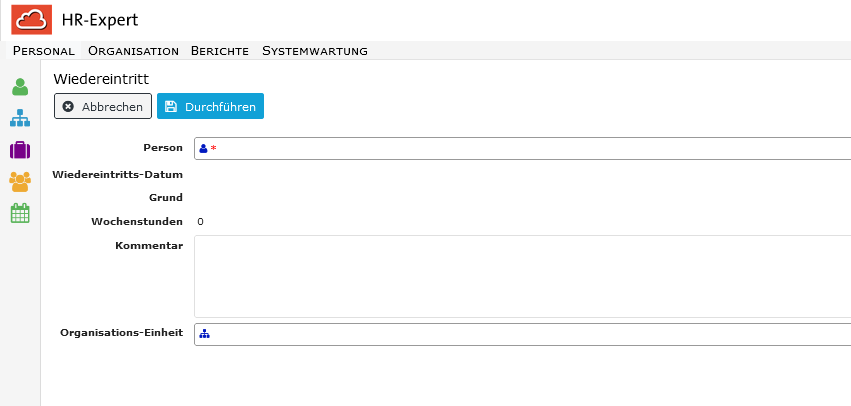Click the save disk icon on Durchführen
The height and width of the screenshot is (406, 851).
[171, 106]
